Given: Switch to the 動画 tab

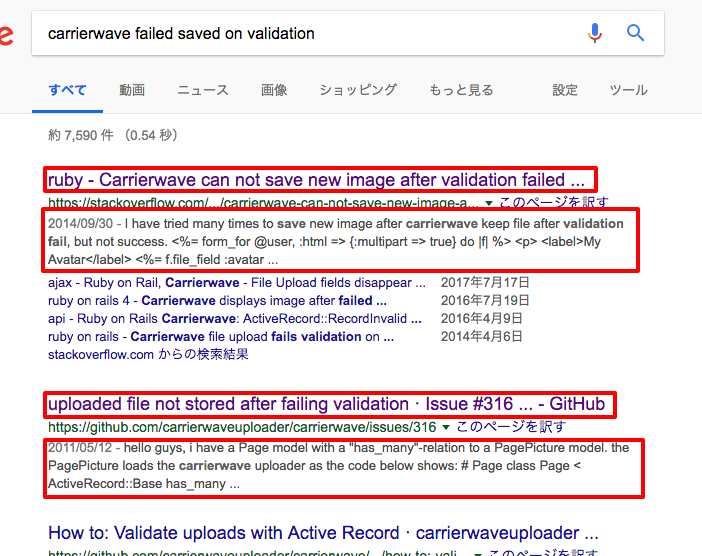Looking at the screenshot, I should [132, 90].
